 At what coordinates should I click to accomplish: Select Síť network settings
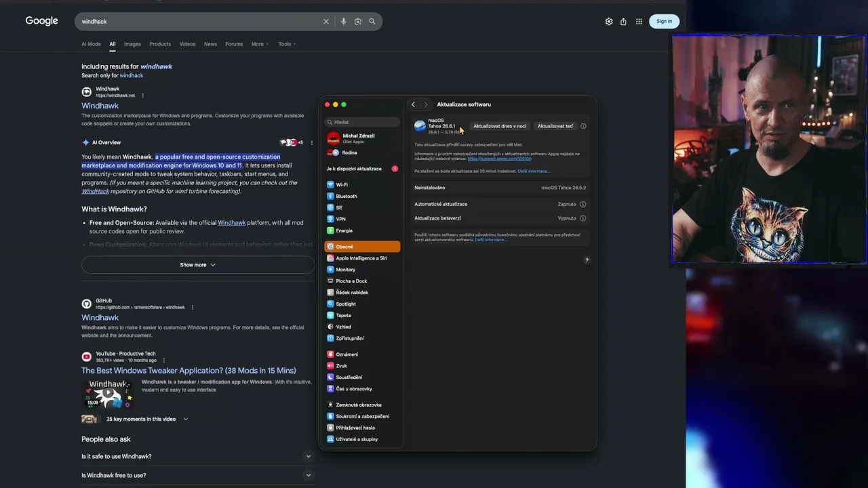point(362,207)
